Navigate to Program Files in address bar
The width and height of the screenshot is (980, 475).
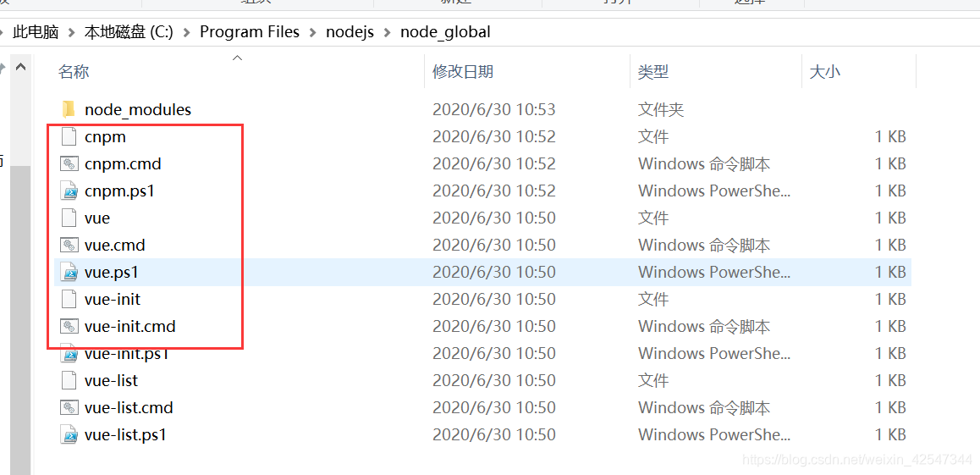(250, 32)
